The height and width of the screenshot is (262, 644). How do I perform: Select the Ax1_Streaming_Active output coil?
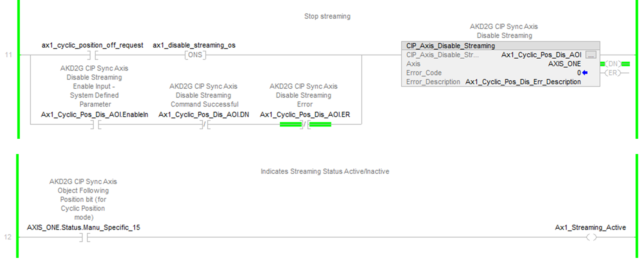pyautogui.click(x=591, y=237)
